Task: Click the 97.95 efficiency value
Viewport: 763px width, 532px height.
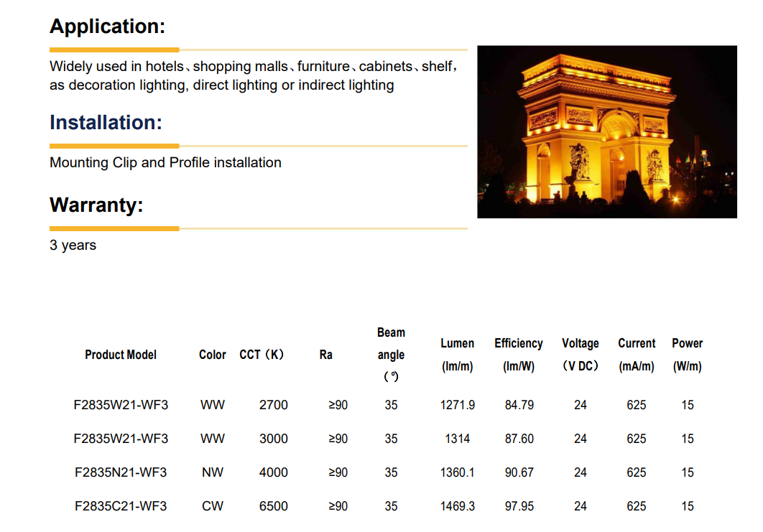Action: click(519, 506)
